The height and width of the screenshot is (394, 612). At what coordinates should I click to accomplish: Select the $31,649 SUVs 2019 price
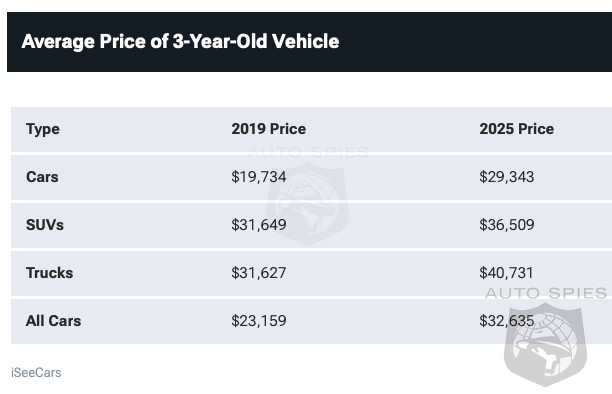coord(259,225)
